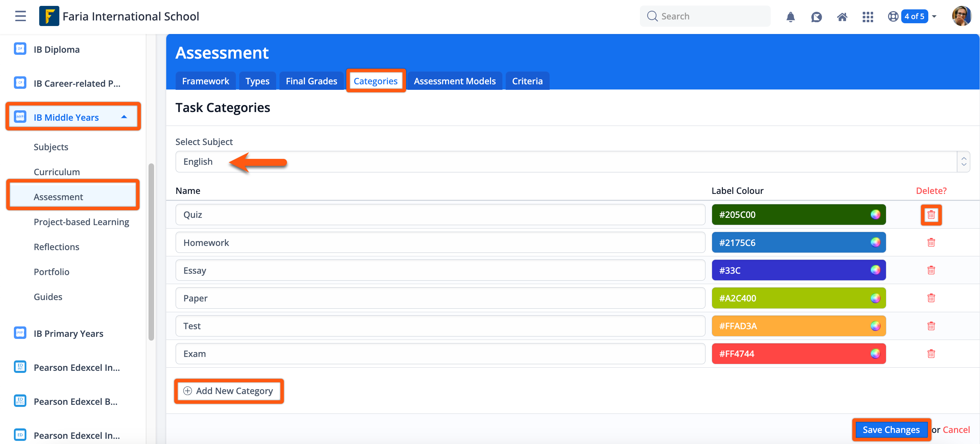Edit the Essay category name field
Screen dimensions: 980x444
440,270
